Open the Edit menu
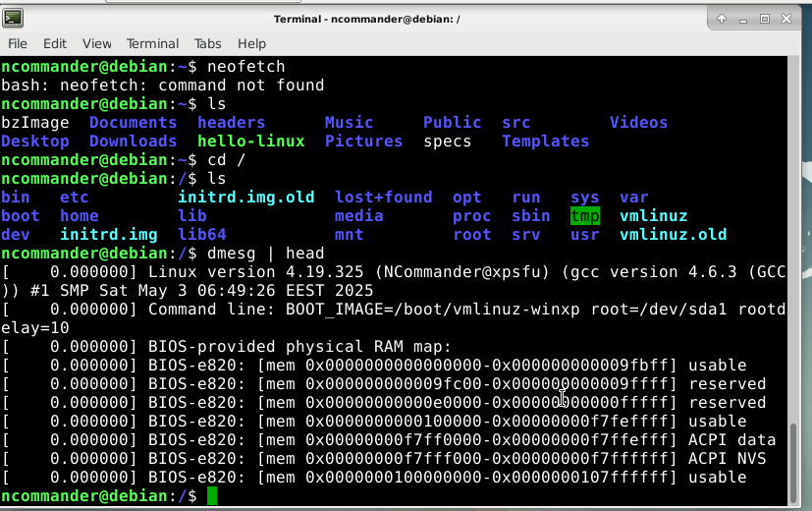The width and height of the screenshot is (812, 511). pyautogui.click(x=55, y=43)
